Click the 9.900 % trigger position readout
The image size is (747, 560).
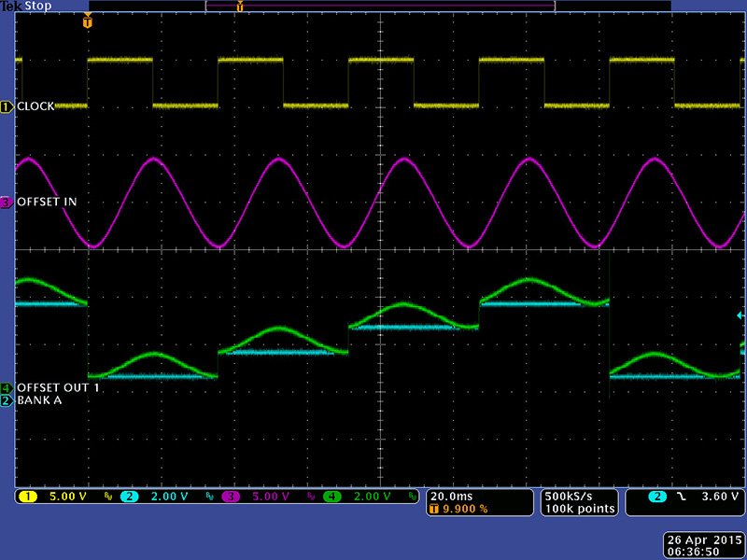coord(462,509)
